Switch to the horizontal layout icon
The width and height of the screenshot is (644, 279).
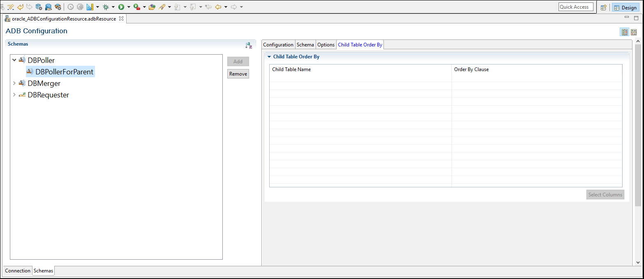pyautogui.click(x=634, y=32)
